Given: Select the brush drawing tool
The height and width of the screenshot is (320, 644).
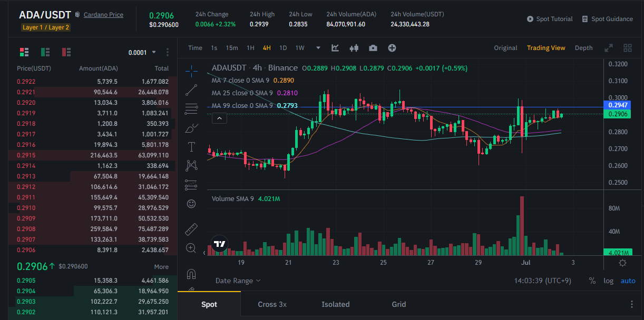Looking at the screenshot, I should (x=191, y=127).
